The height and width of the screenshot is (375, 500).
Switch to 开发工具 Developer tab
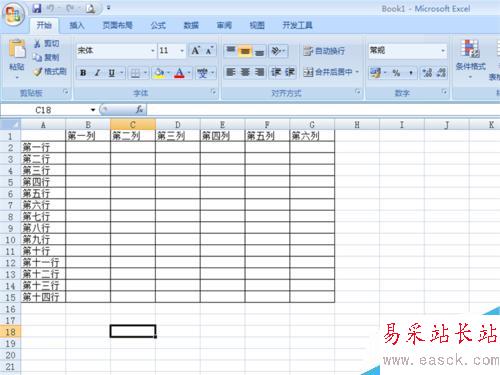297,25
